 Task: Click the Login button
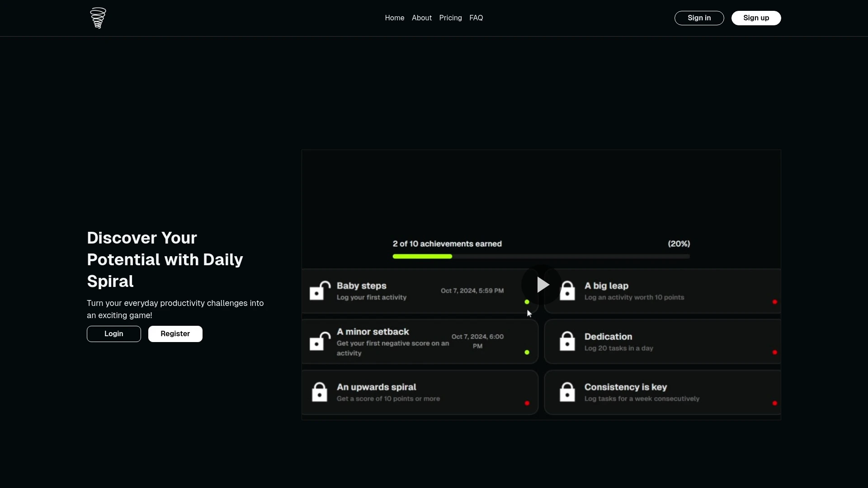point(114,333)
